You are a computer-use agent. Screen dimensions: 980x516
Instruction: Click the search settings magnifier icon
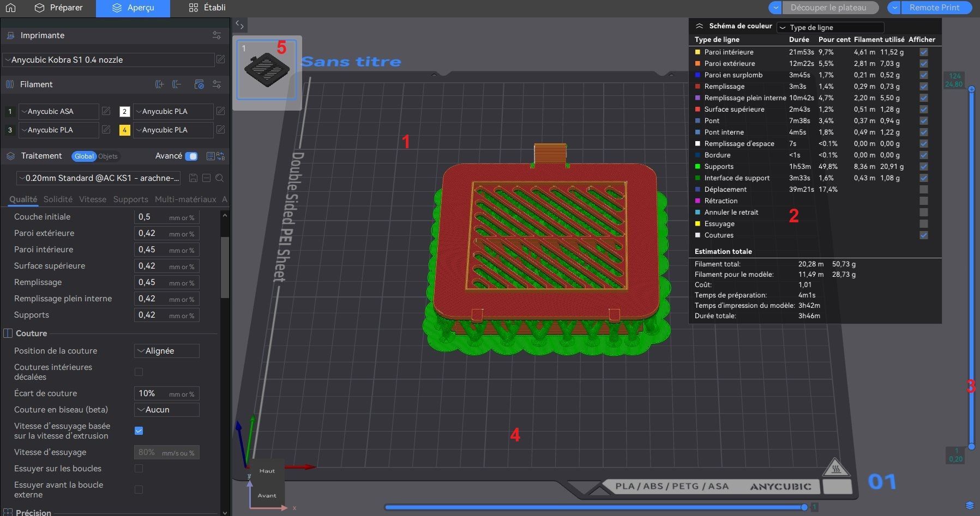(219, 178)
